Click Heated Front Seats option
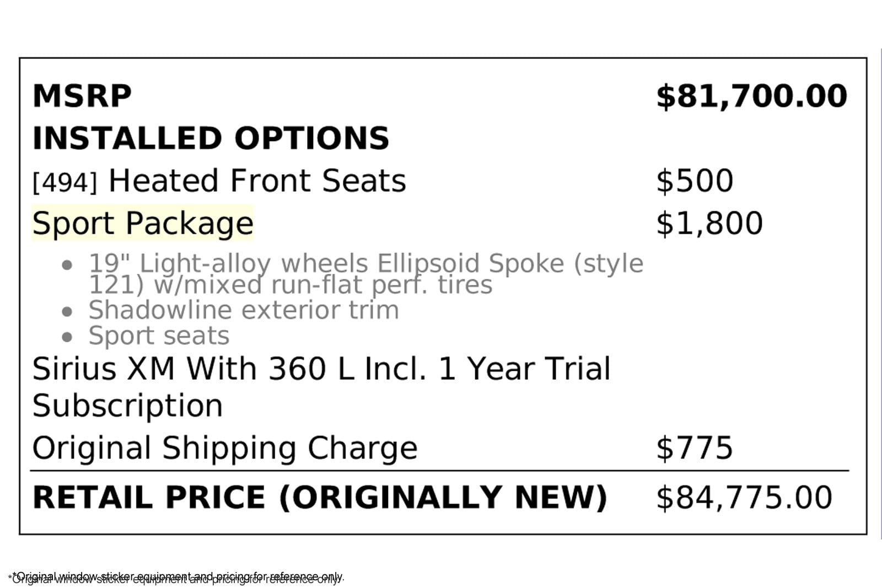 257,181
